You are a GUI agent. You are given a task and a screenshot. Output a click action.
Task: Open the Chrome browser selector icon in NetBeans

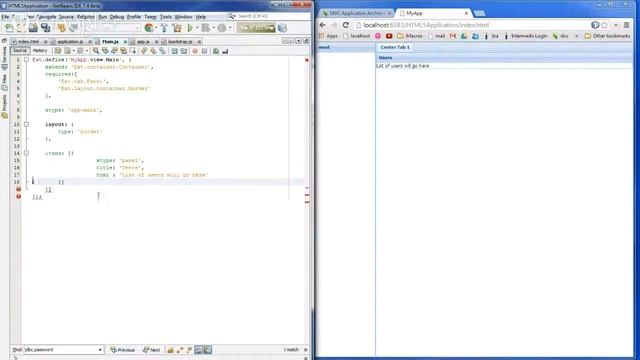pos(149,28)
